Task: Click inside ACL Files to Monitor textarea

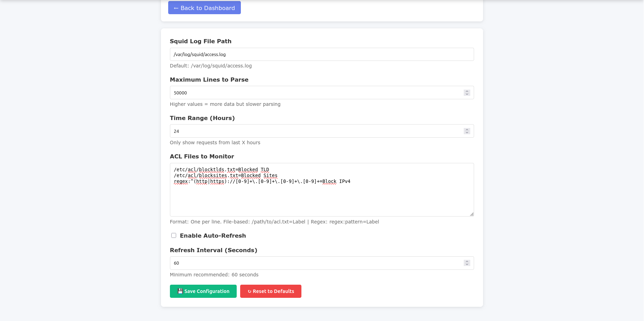Action: coord(322,190)
